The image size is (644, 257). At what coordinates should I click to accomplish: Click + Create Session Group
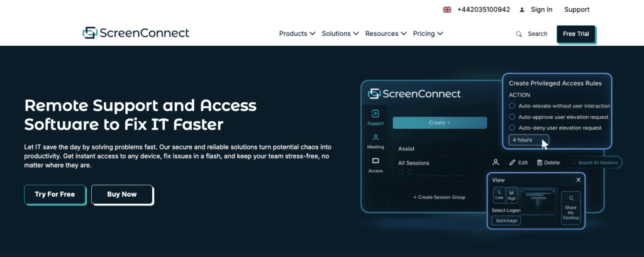439,197
